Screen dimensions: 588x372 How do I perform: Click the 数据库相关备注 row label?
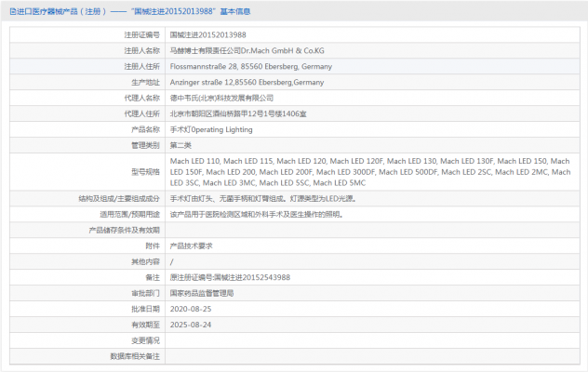pos(136,356)
